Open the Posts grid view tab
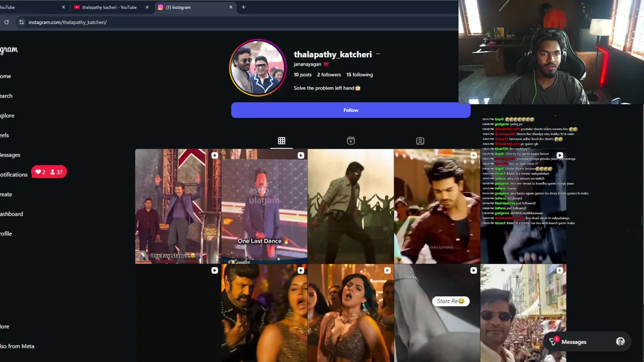Viewport: 644px width, 362px height. pos(281,141)
